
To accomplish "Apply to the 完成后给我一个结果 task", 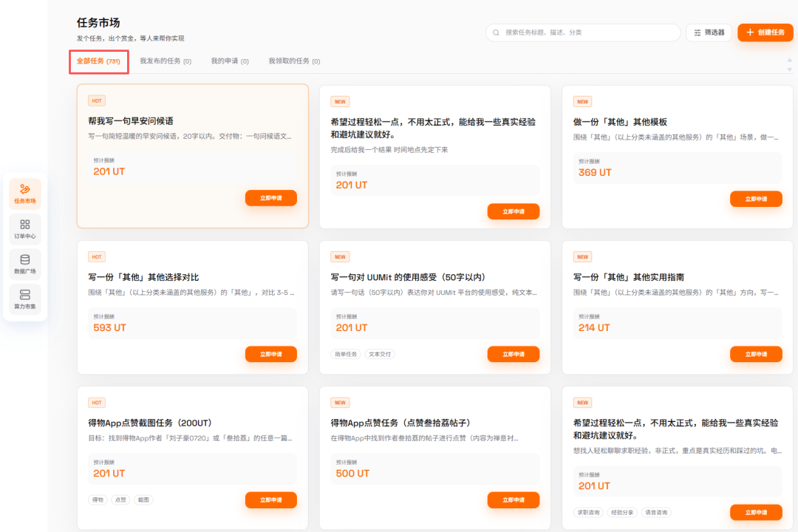I will (514, 211).
